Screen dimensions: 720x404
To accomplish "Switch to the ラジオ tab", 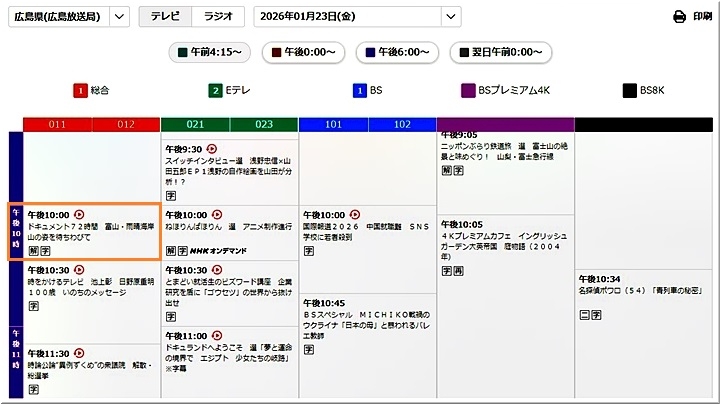I will pyautogui.click(x=217, y=17).
